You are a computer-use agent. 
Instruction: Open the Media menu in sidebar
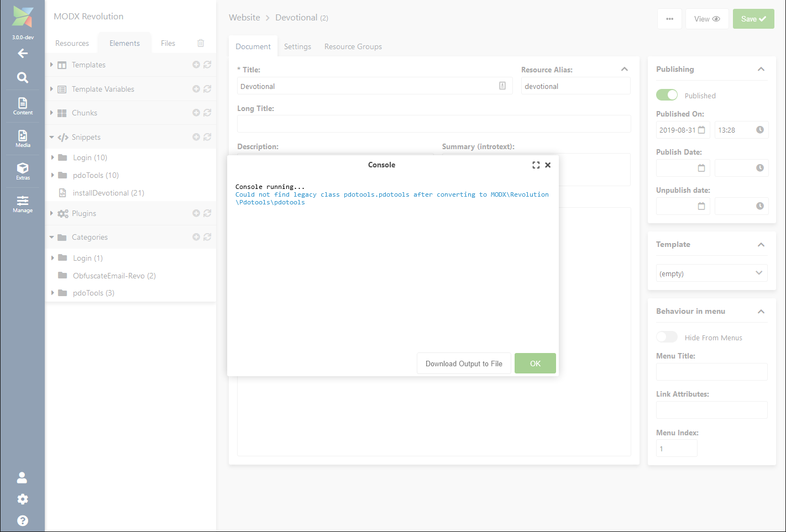(23, 139)
